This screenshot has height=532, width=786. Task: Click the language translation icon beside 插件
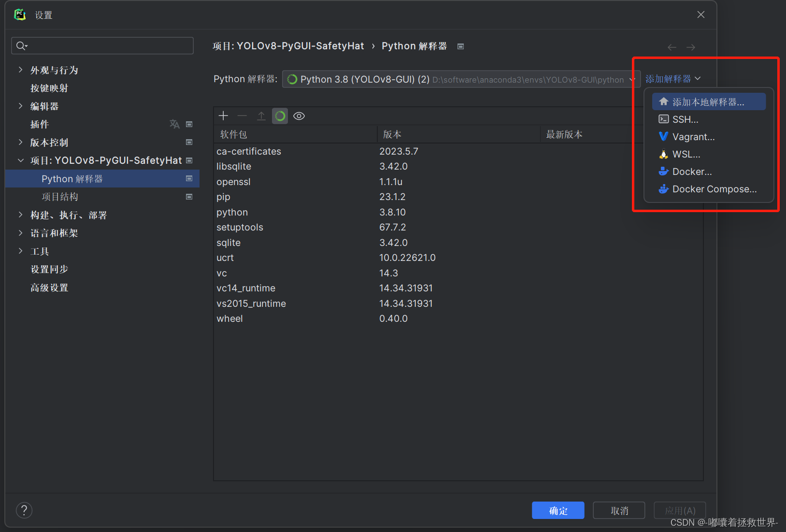[x=174, y=124]
